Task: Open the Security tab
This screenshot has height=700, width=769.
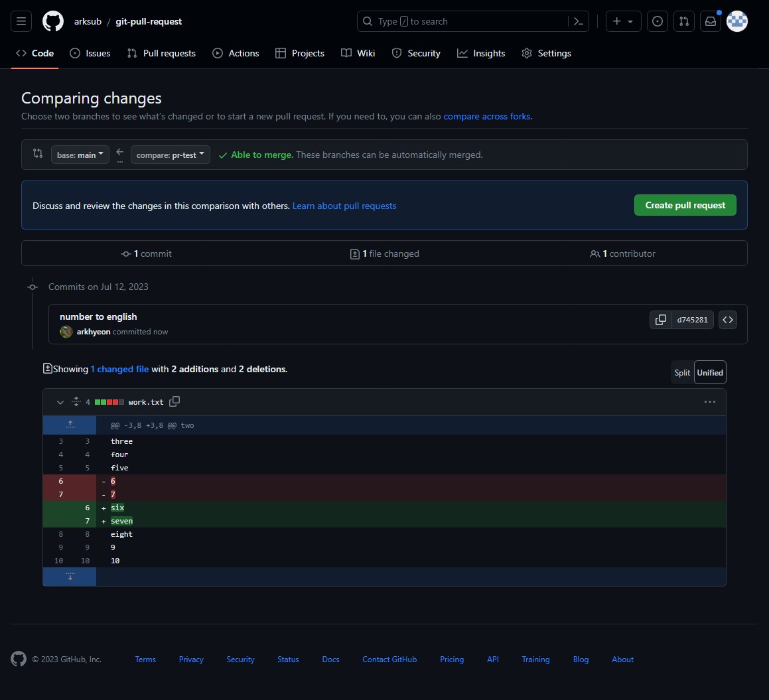Action: [417, 53]
